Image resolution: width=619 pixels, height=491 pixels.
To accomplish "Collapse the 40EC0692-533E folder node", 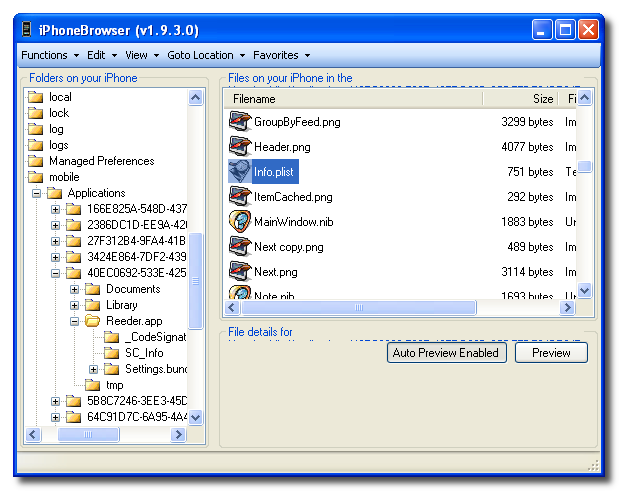I will [x=55, y=273].
